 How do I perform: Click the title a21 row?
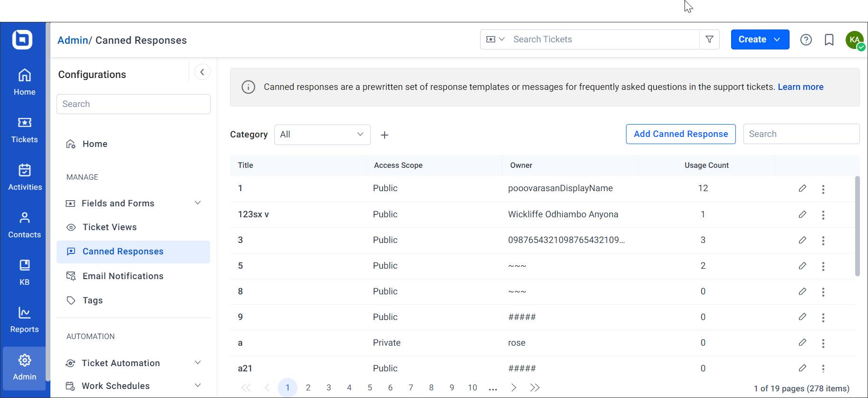click(x=245, y=369)
